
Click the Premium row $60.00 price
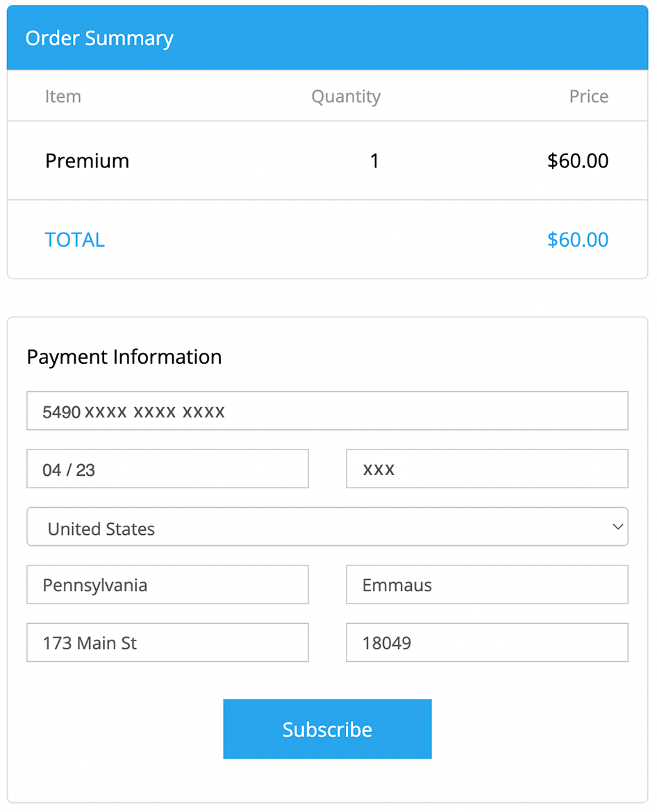(x=577, y=161)
